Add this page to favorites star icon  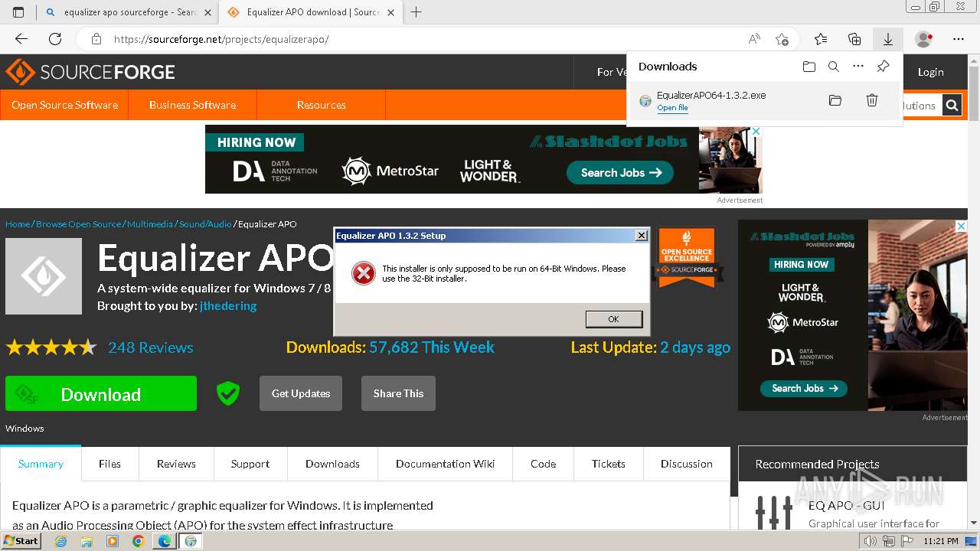[x=782, y=39]
